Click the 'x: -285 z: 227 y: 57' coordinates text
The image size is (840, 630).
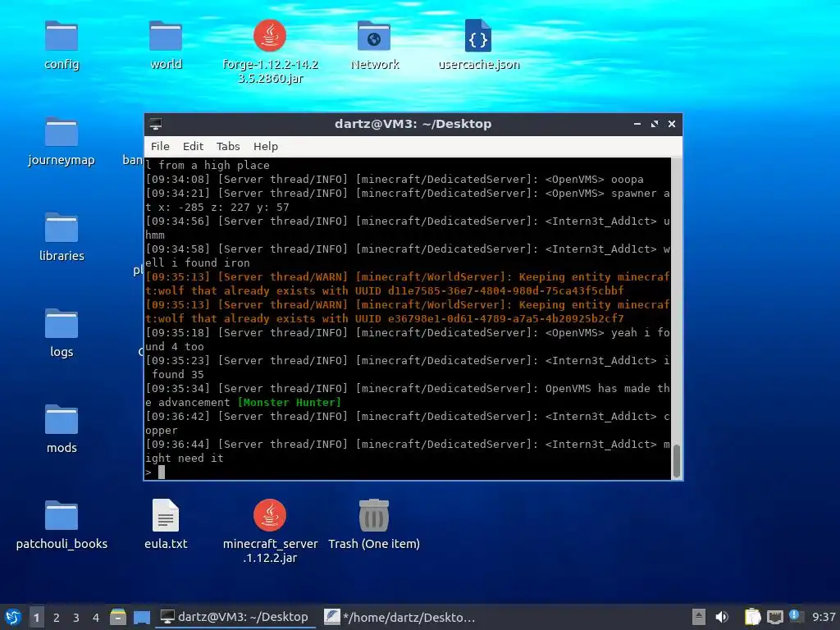223,208
